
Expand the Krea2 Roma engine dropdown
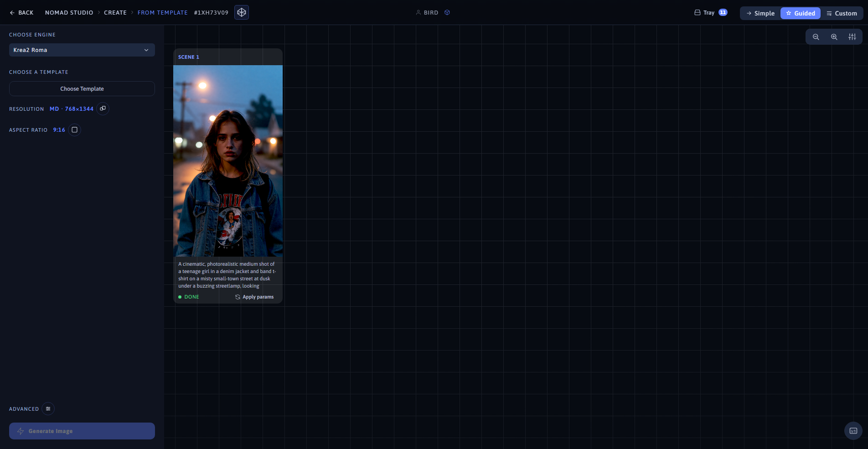[82, 50]
